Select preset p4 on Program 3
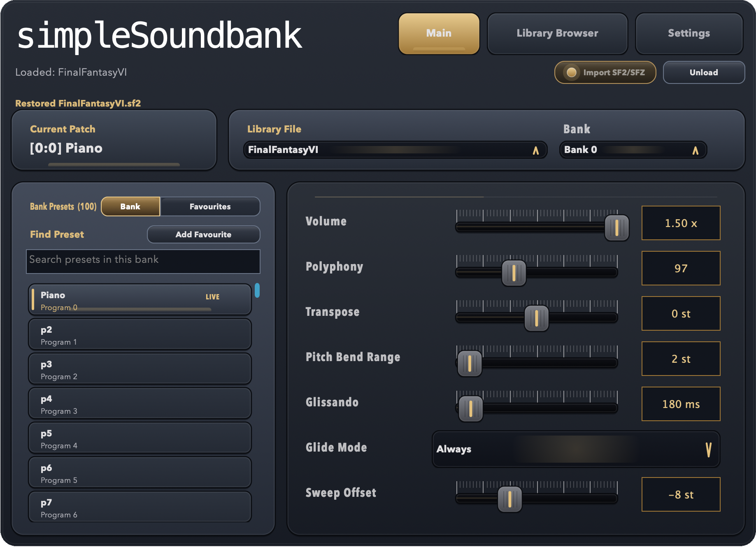756x547 pixels. point(140,403)
